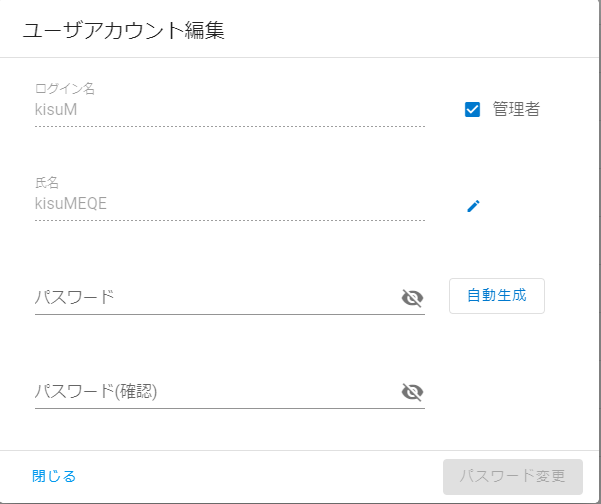Screen dimensions: 601x504
Task: Focus the パスワード(確認) input field
Action: click(217, 392)
